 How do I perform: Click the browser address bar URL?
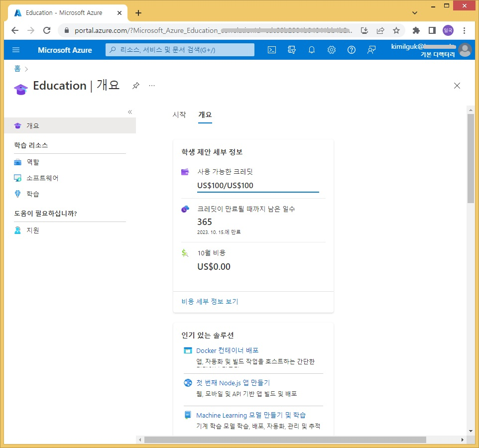point(213,30)
